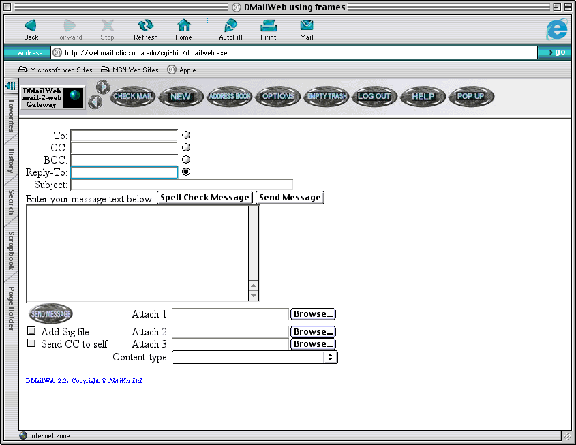
Task: Click inside the message text area
Action: [x=137, y=253]
